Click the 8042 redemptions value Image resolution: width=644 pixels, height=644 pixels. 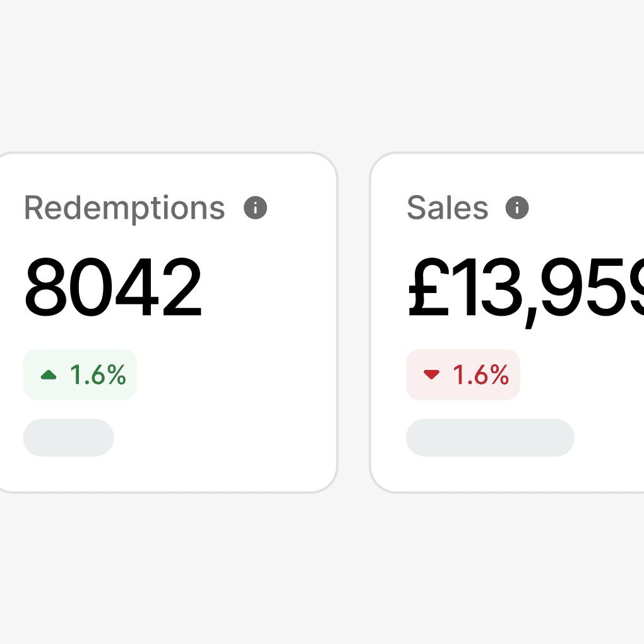point(113,288)
